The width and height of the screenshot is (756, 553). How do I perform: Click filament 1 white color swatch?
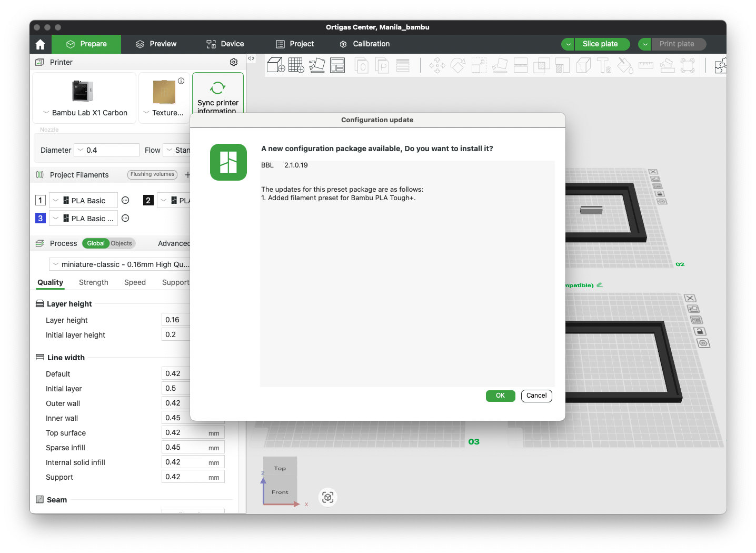pos(41,200)
